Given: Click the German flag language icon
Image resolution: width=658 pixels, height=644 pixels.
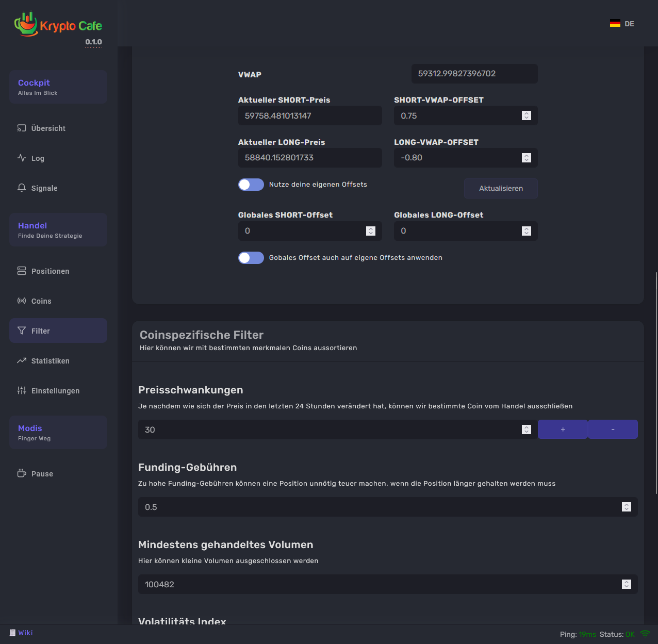Looking at the screenshot, I should (615, 24).
